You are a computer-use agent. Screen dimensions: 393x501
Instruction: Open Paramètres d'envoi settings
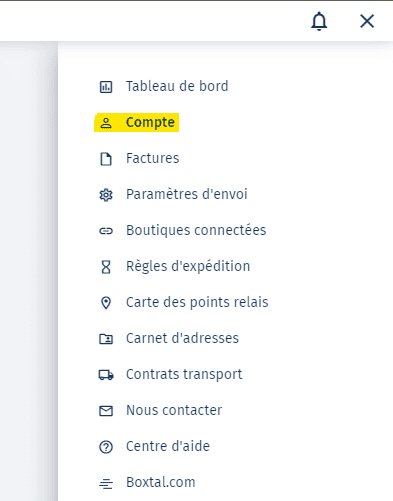coord(187,194)
